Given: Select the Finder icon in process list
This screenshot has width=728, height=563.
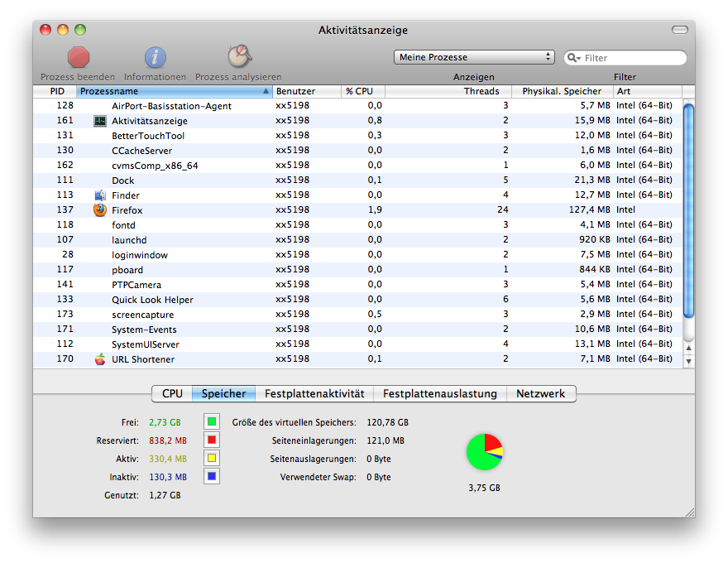Looking at the screenshot, I should (100, 195).
